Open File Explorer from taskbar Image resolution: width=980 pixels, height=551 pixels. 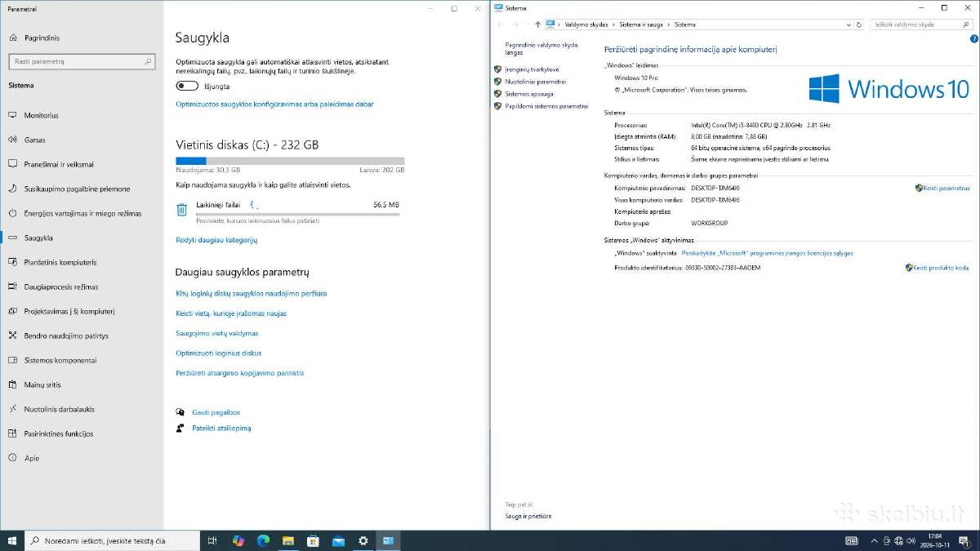(287, 540)
